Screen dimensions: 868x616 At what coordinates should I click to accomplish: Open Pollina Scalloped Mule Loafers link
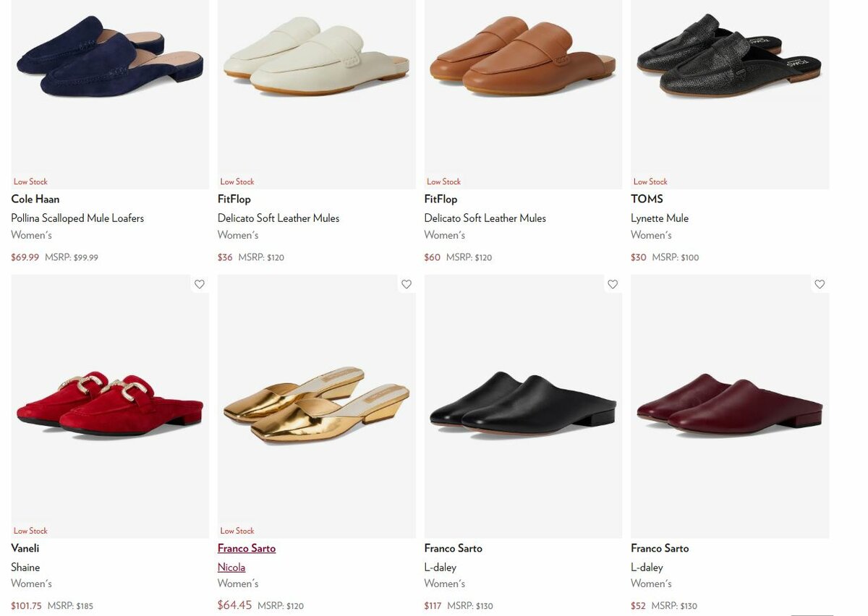77,218
